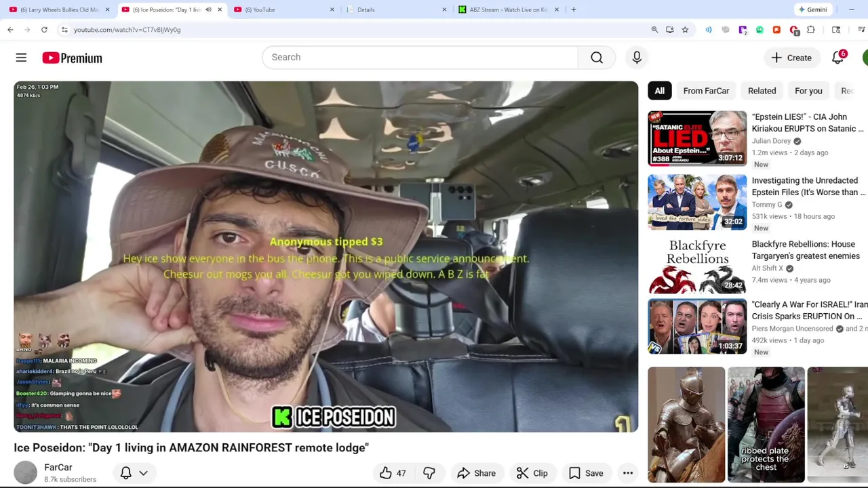868x488 pixels.
Task: Click the Ice Poseidon video player
Action: point(325,257)
